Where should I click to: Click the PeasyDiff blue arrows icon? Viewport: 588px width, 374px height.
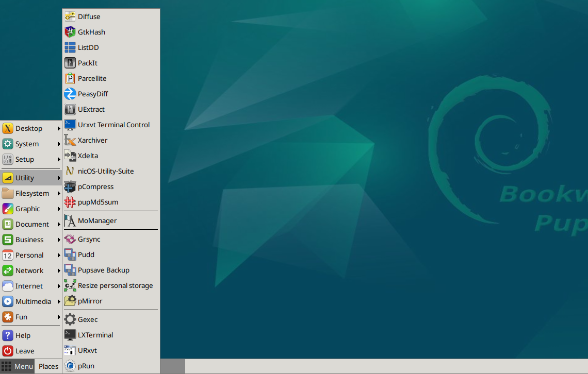(x=70, y=94)
